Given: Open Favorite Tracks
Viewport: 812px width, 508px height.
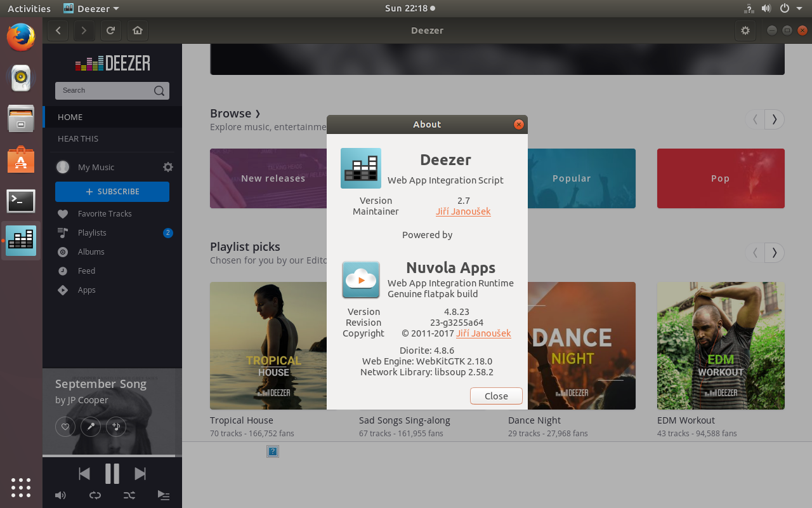Looking at the screenshot, I should tap(105, 214).
